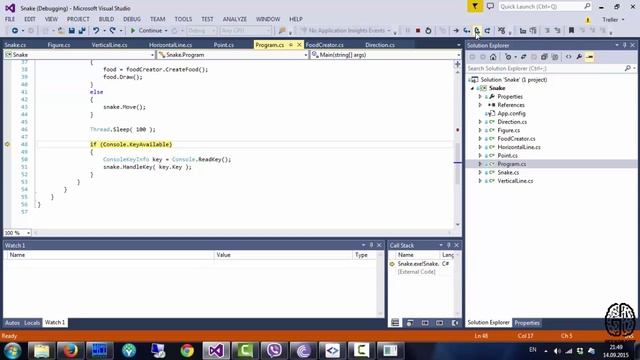Toggle auto-hide pin on Solution Explorer panel
This screenshot has height=360, width=640.
pos(624,45)
